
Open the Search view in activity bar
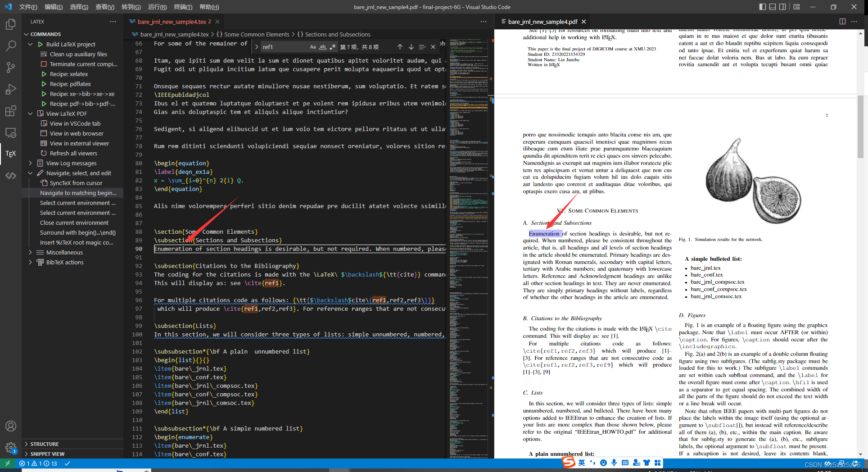coord(11,45)
